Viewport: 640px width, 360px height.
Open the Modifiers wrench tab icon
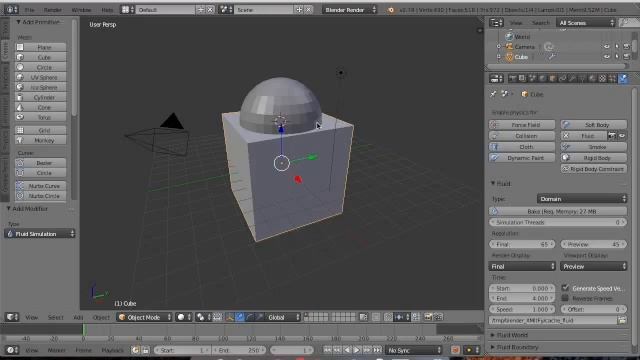pos(572,78)
